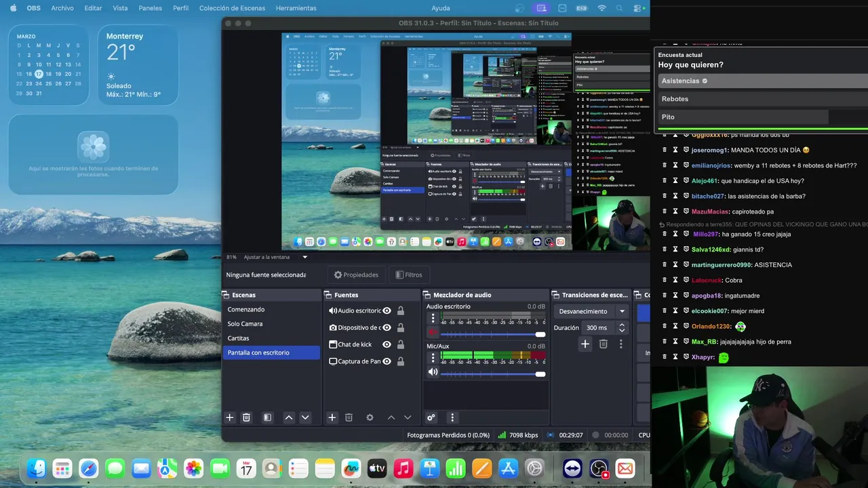Vote Rebotes in the poll

click(763, 99)
